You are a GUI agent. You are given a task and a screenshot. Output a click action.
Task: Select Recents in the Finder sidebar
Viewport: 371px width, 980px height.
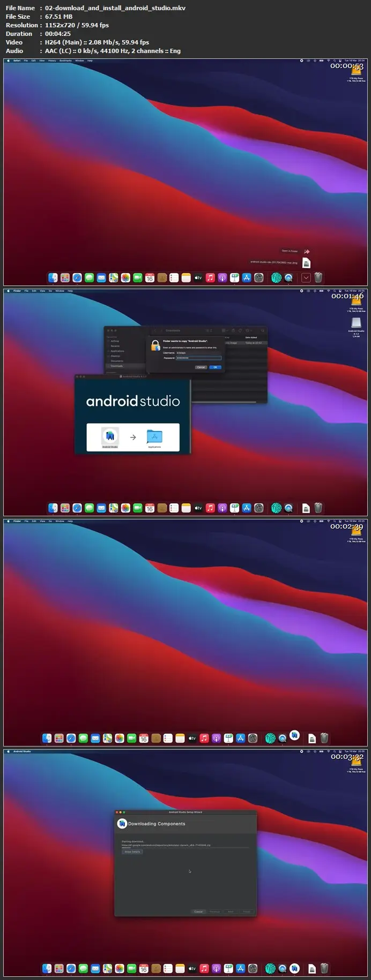click(x=115, y=346)
